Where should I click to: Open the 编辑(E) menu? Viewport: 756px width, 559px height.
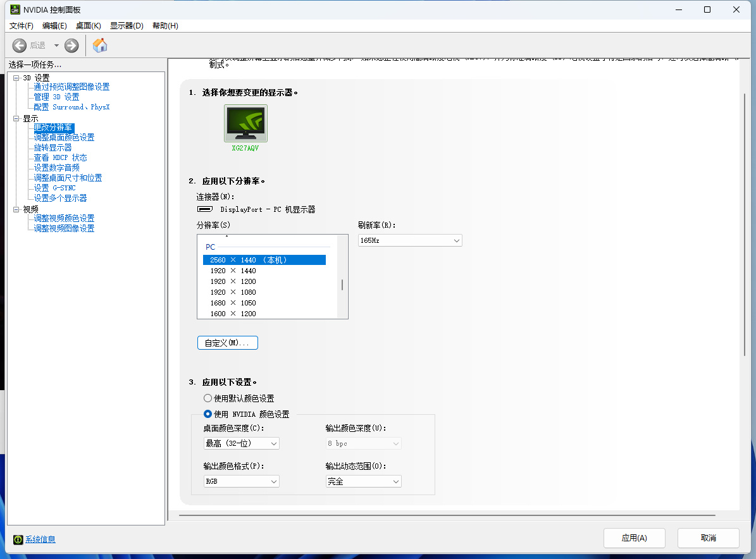tap(54, 25)
